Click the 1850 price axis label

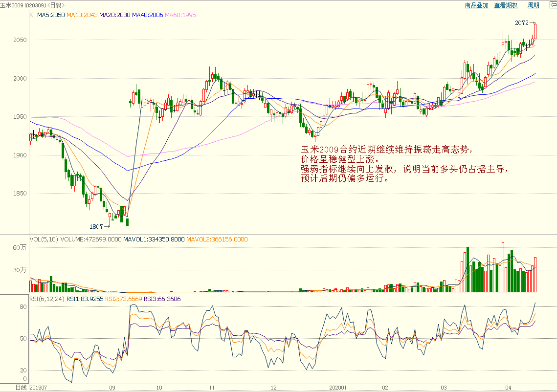coord(20,194)
